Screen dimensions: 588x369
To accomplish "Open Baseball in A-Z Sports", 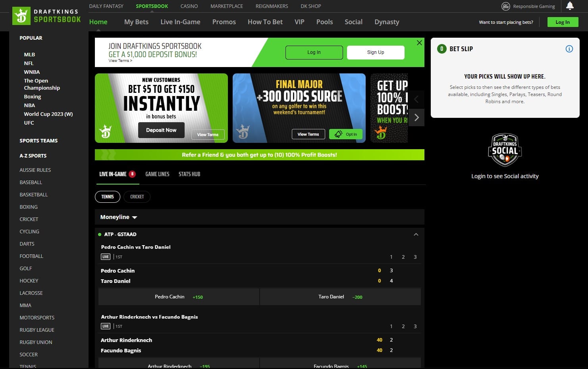I will (31, 182).
